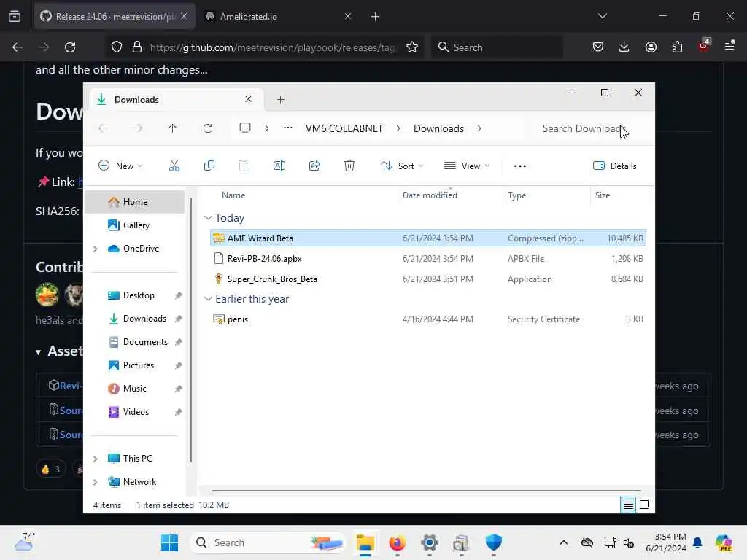Open Firefox extensions puzzle icon
This screenshot has height=560, width=747.
click(677, 47)
